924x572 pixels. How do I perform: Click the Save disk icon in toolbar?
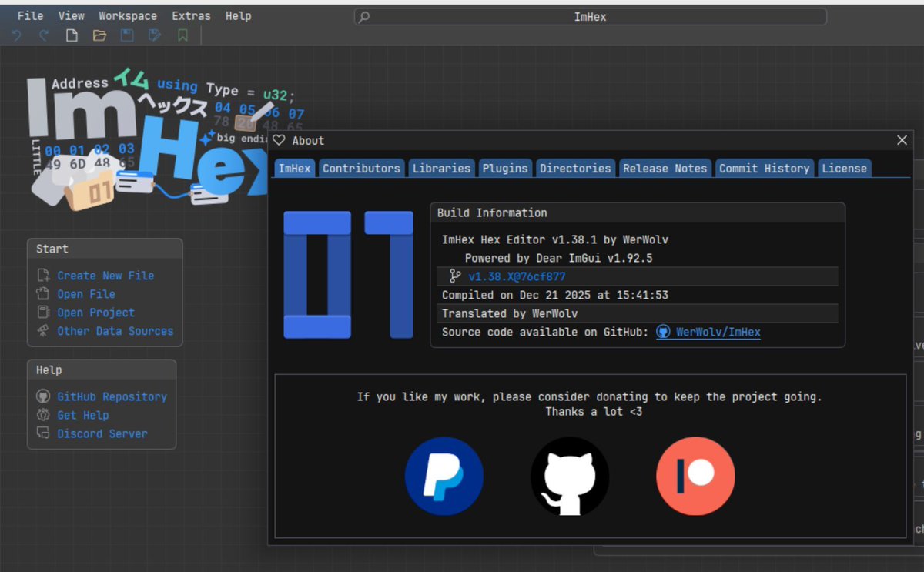coord(127,35)
